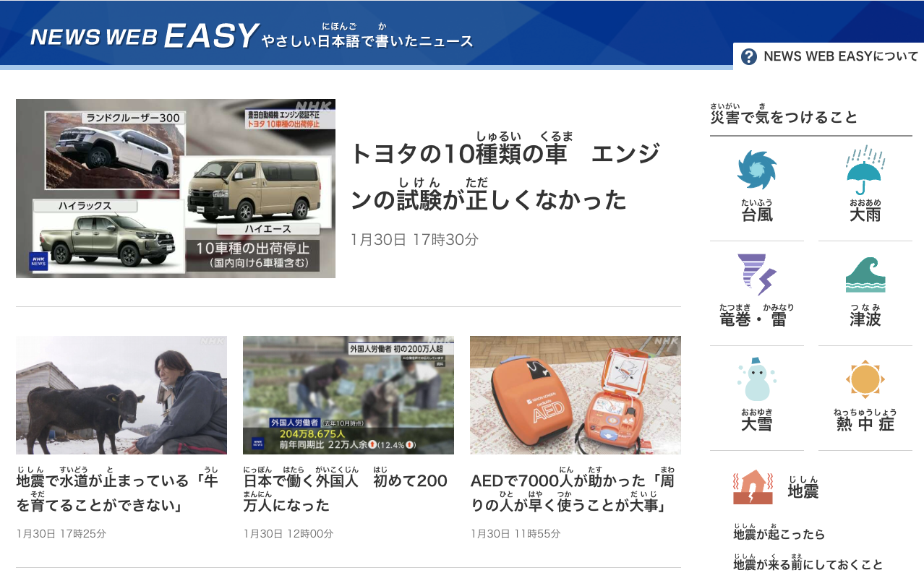
Task: Open 地震が来る前にしておくこと link
Action: pyautogui.click(x=808, y=561)
